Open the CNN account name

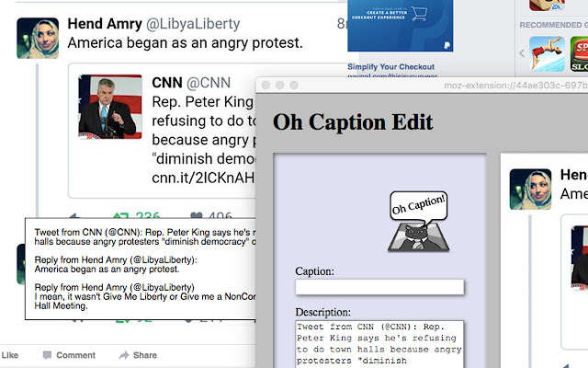(x=167, y=83)
